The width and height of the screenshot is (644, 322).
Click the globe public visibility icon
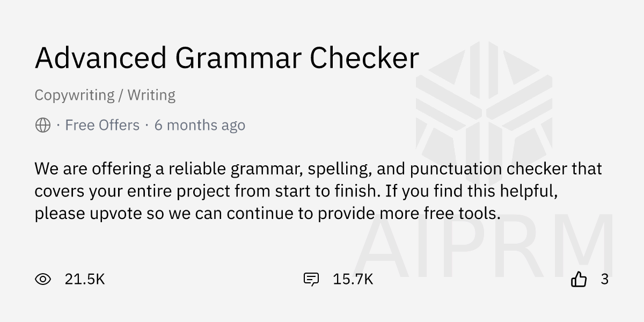pos(43,125)
